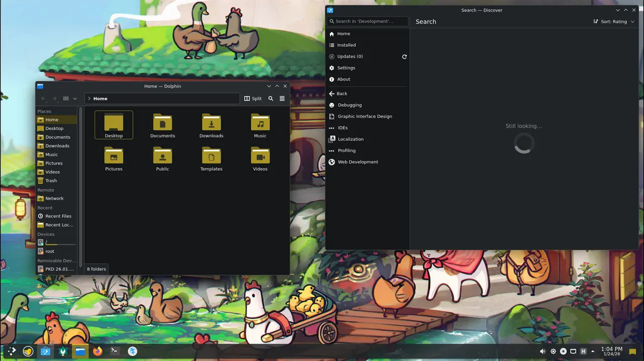Image resolution: width=644 pixels, height=361 pixels.
Task: Open Installed page in Discover sidebar
Action: [346, 45]
